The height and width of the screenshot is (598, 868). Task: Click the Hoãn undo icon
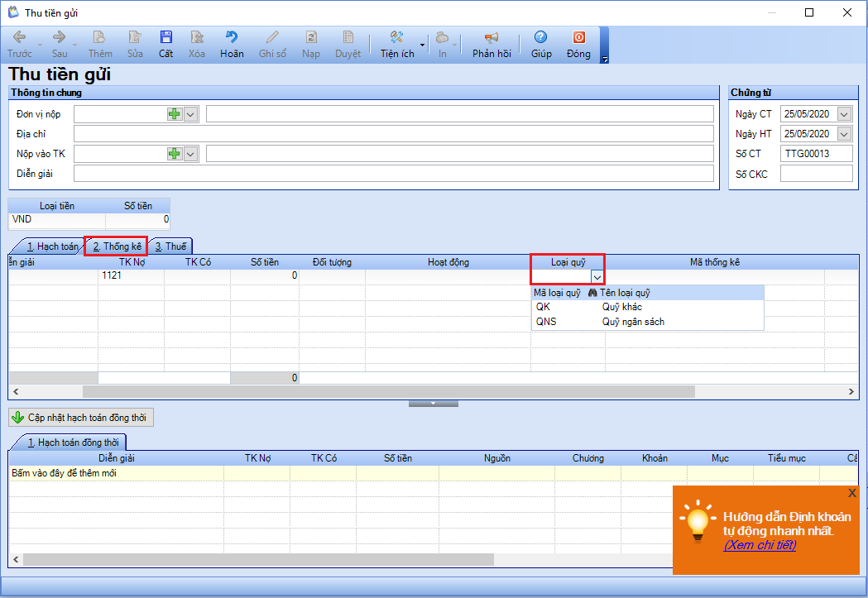(232, 38)
